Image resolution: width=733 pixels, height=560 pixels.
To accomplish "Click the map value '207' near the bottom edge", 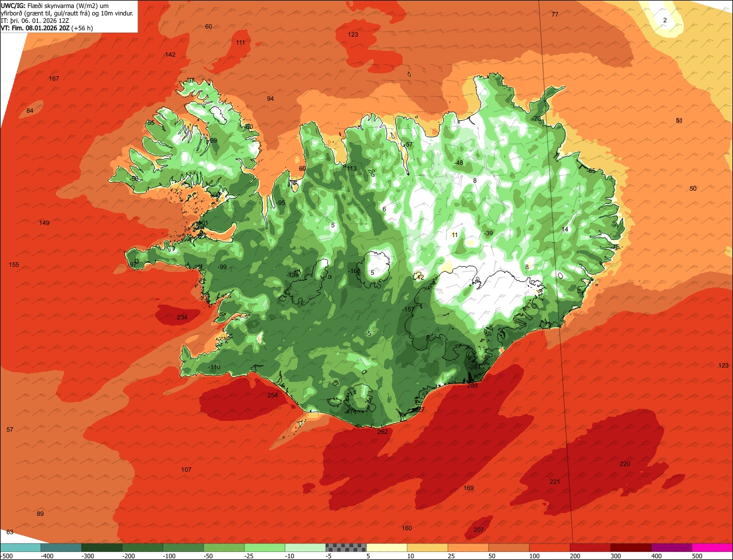I will click(x=479, y=530).
